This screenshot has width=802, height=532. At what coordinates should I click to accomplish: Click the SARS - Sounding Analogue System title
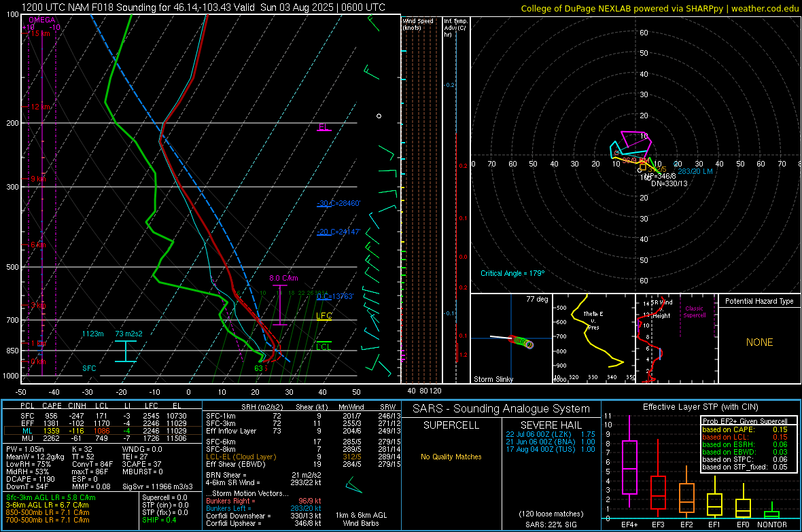tap(502, 409)
